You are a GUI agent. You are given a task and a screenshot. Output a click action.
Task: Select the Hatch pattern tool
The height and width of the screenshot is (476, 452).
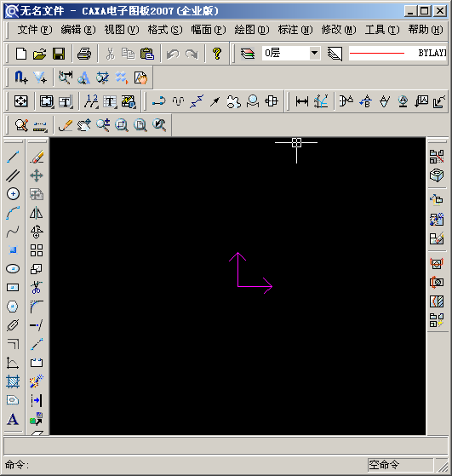tap(13, 381)
